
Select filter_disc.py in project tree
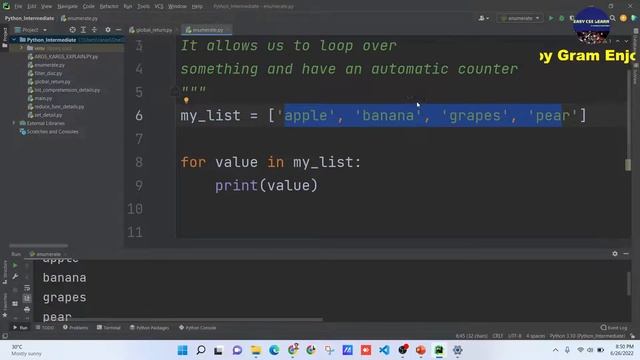coord(44,73)
